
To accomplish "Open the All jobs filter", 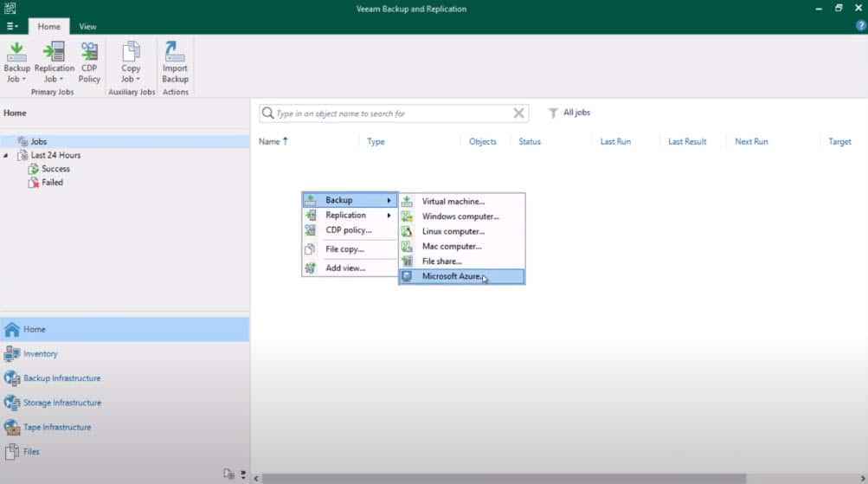I will 569,113.
